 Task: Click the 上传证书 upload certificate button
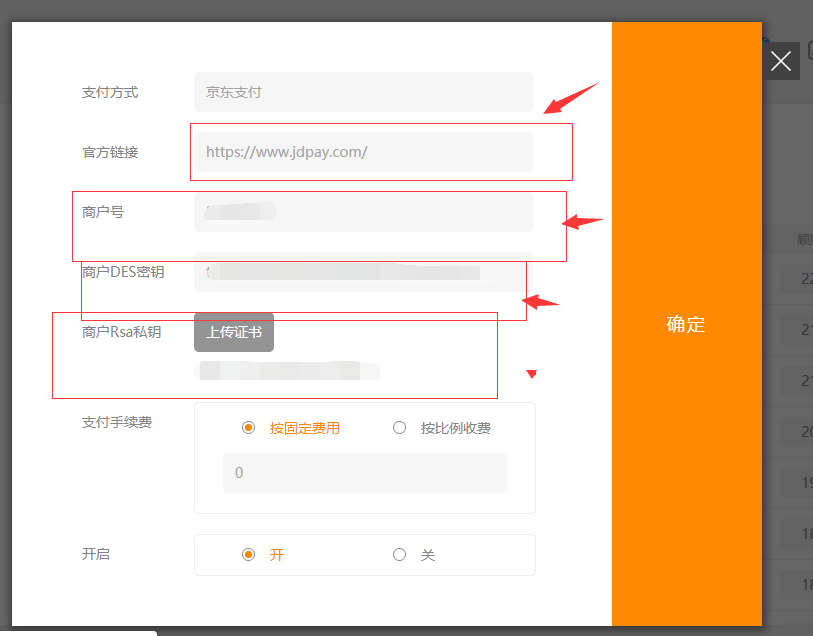234,332
